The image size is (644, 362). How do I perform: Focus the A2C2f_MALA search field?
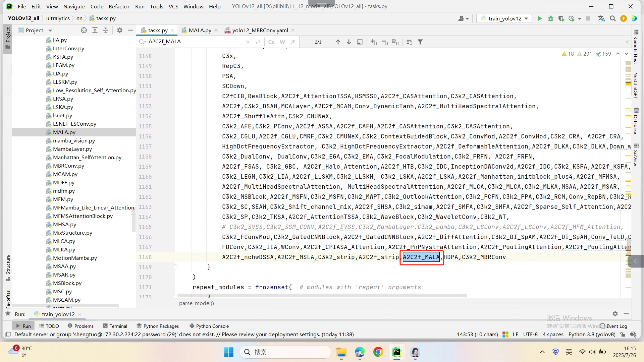coord(196,42)
